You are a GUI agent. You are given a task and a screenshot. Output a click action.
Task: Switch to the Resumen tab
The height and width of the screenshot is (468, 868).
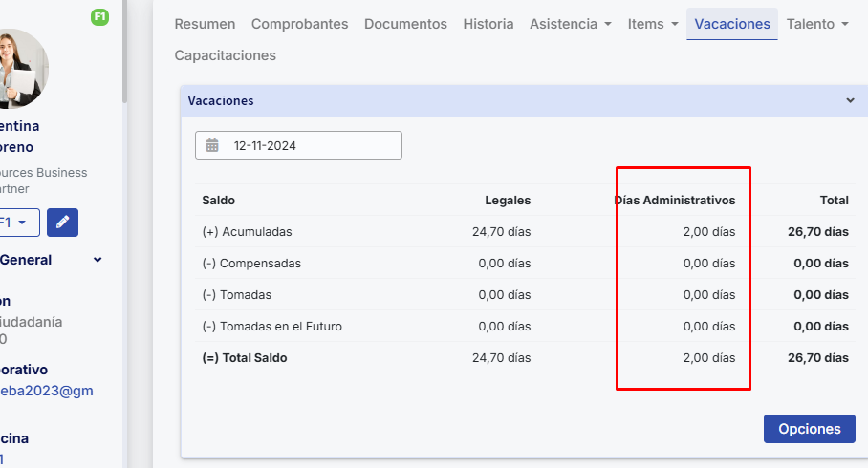click(x=205, y=24)
